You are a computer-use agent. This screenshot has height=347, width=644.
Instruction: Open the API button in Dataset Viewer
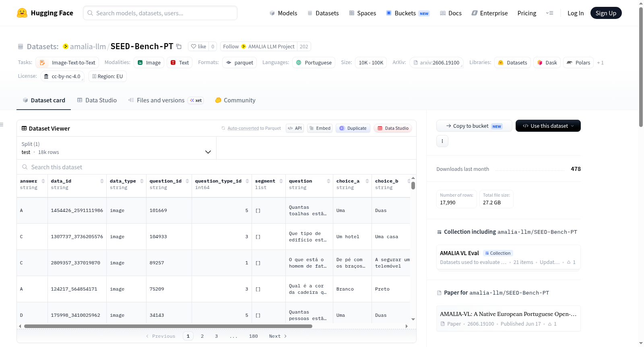pyautogui.click(x=295, y=128)
